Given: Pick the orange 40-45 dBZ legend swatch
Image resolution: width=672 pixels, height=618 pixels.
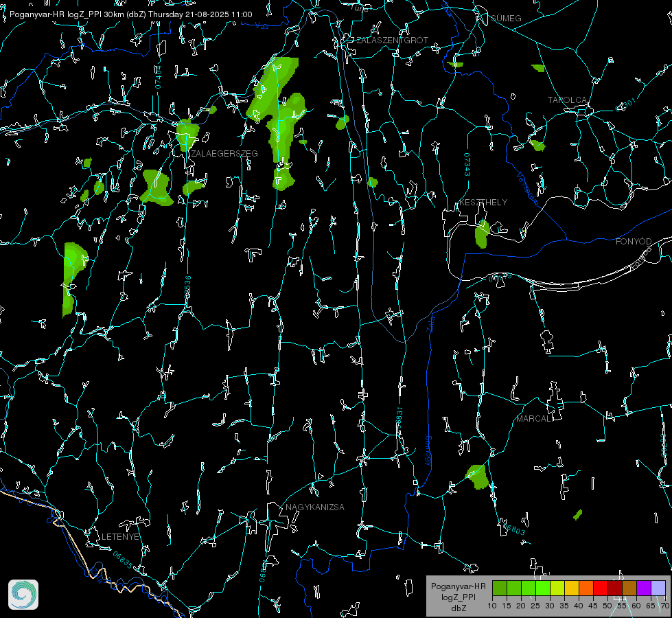Looking at the screenshot, I should [x=586, y=588].
